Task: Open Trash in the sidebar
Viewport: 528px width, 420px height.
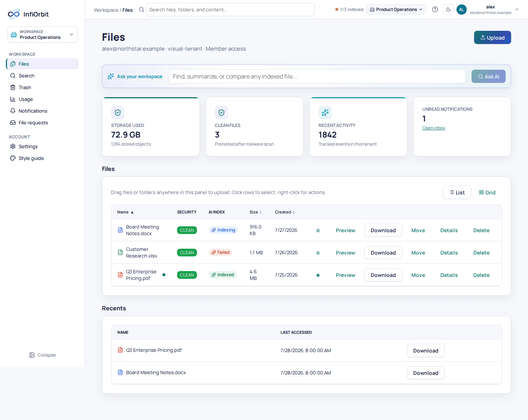Action: [43, 87]
